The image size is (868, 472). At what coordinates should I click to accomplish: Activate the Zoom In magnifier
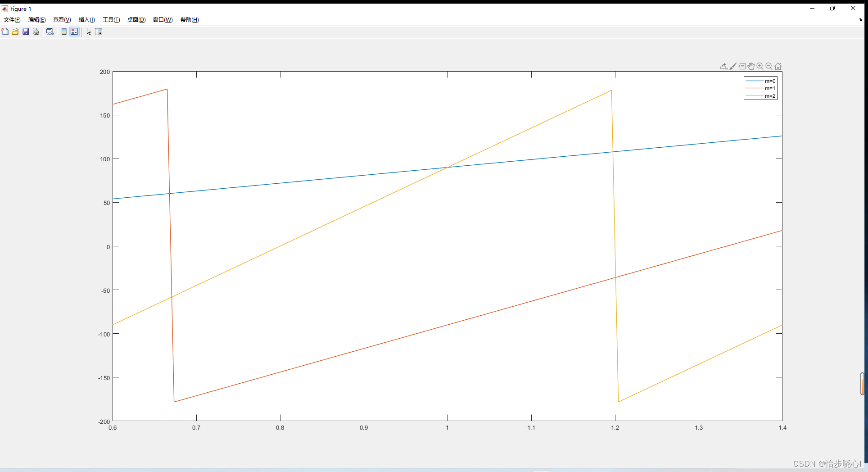click(760, 66)
